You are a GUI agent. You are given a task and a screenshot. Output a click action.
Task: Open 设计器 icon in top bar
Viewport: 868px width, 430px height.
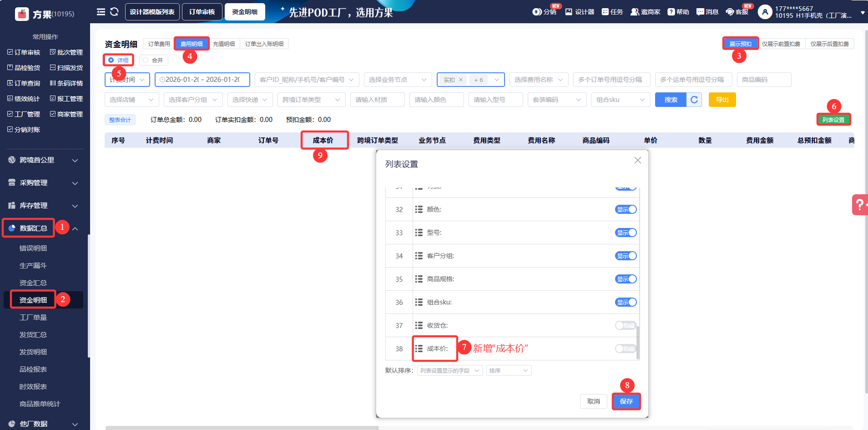click(569, 12)
